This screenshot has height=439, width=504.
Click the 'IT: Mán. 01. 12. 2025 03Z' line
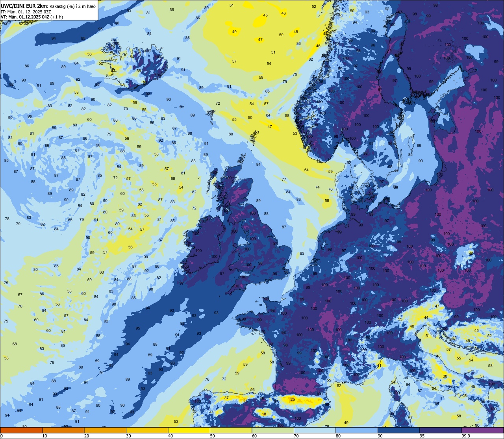26,12
